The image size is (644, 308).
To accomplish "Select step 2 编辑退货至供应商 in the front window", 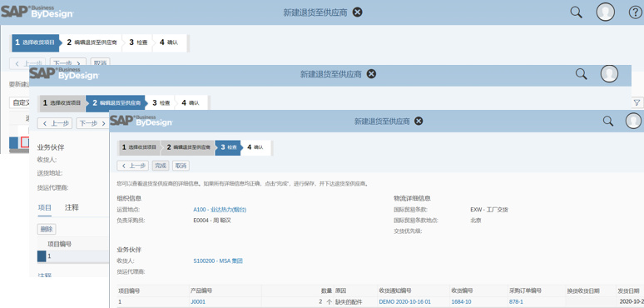I will pyautogui.click(x=188, y=147).
